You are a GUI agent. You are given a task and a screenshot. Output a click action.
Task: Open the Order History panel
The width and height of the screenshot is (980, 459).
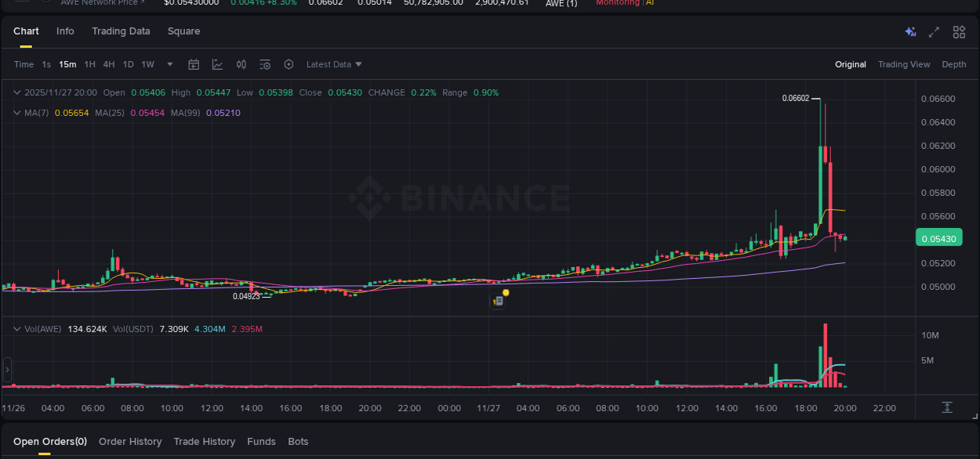click(130, 441)
